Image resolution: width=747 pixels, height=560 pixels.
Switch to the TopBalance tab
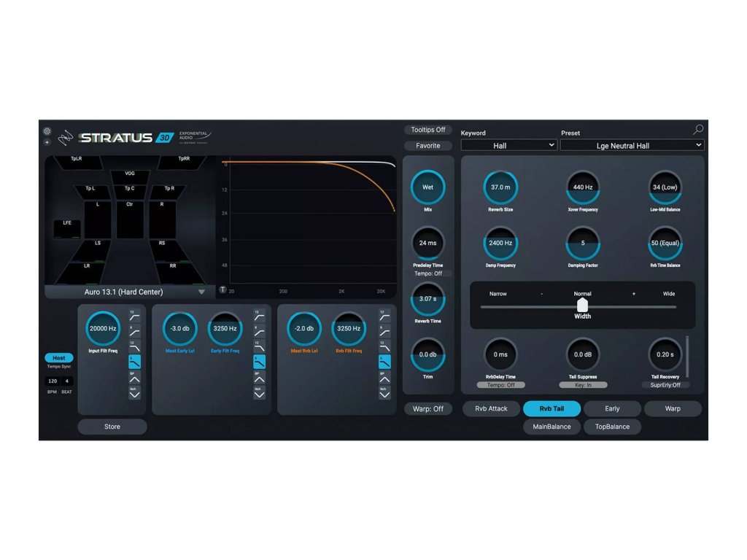612,427
